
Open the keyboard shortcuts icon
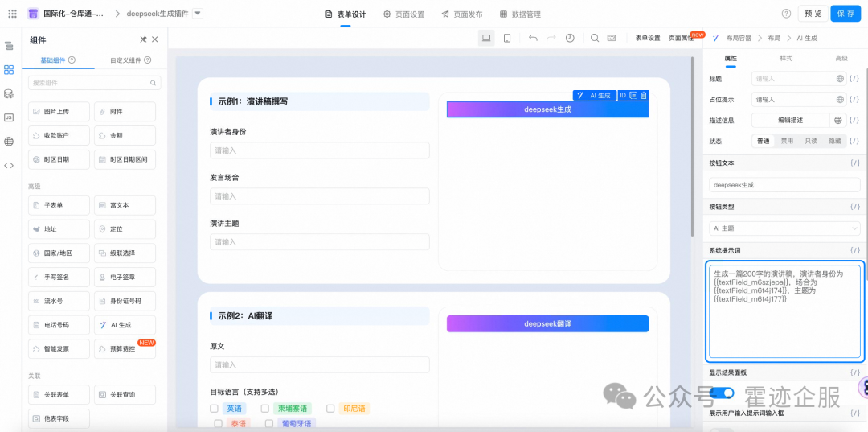click(x=612, y=38)
